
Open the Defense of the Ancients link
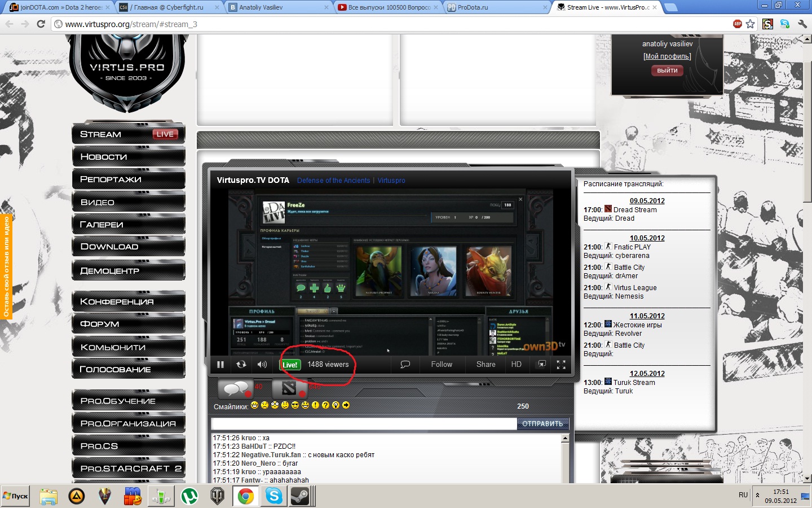tap(334, 181)
